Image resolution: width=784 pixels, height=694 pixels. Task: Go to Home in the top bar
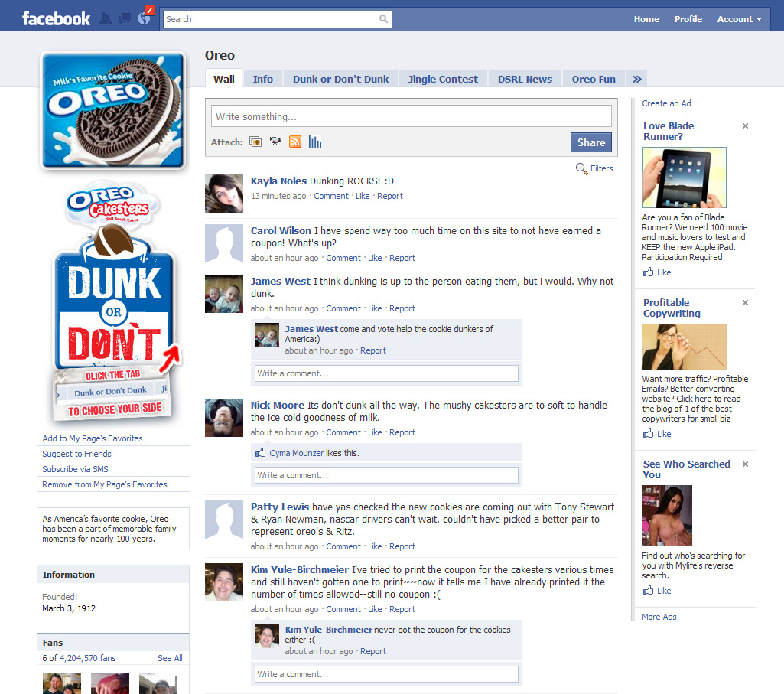tap(646, 19)
